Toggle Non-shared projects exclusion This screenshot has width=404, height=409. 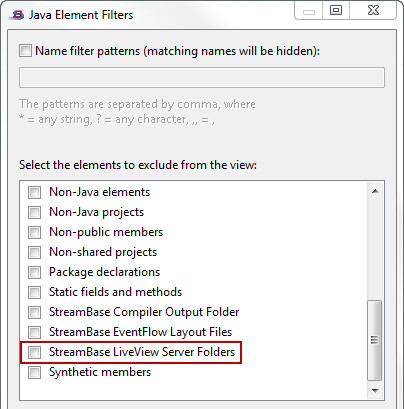coord(34,252)
